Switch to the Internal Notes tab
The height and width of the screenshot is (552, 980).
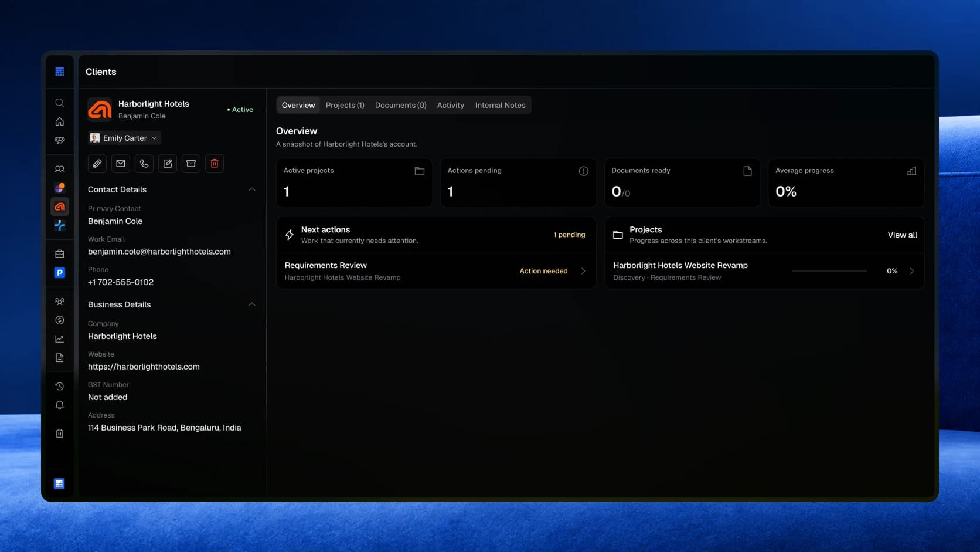tap(501, 105)
